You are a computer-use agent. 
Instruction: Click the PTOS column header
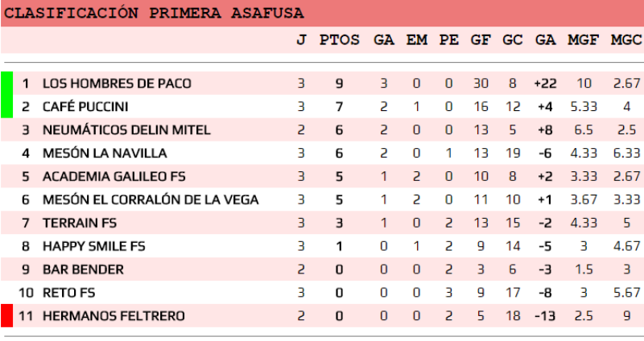tap(340, 39)
